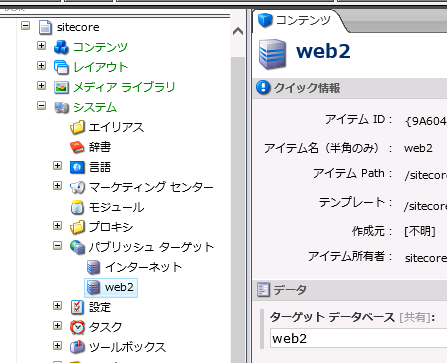Click the プロキシ folder icon
447x363 pixels.
tap(77, 227)
